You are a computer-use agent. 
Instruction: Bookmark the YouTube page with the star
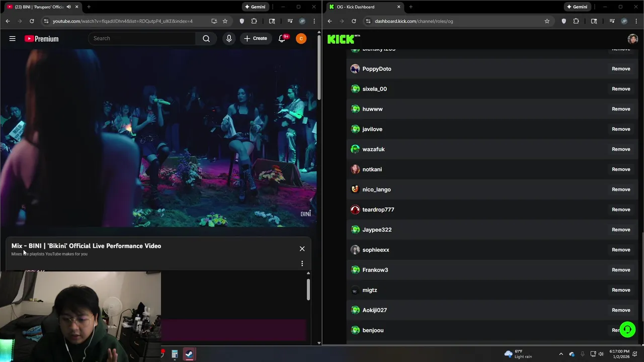coord(225,21)
